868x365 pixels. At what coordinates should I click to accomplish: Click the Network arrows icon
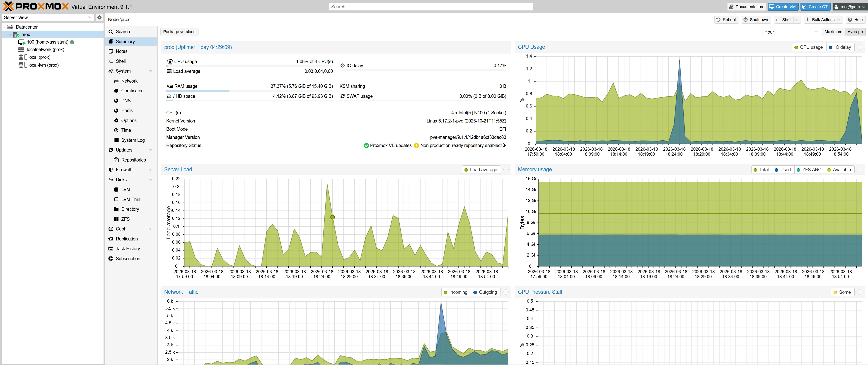[116, 81]
